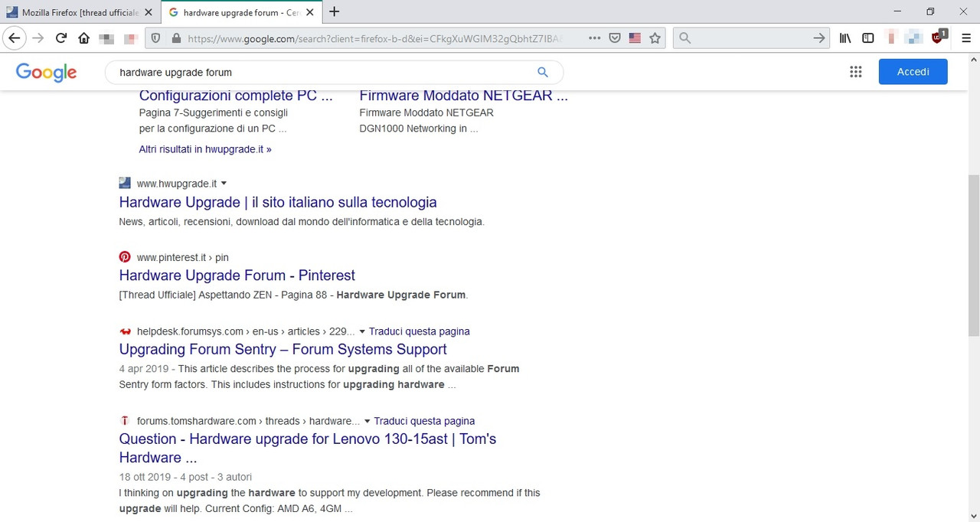This screenshot has height=522, width=980.
Task: Open the Firefox hamburger menu
Action: tap(965, 38)
